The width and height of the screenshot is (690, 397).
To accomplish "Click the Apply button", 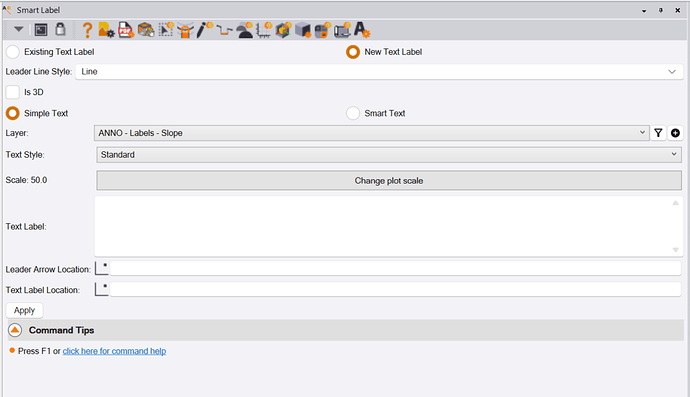I will (x=24, y=310).
